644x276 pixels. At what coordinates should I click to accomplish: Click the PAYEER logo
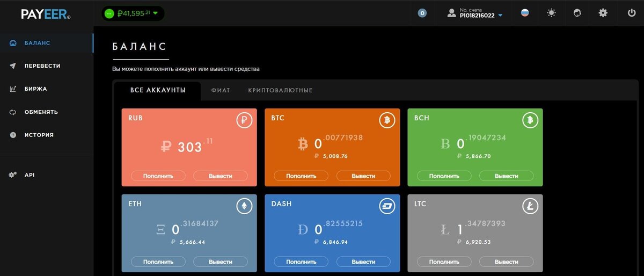pyautogui.click(x=46, y=14)
